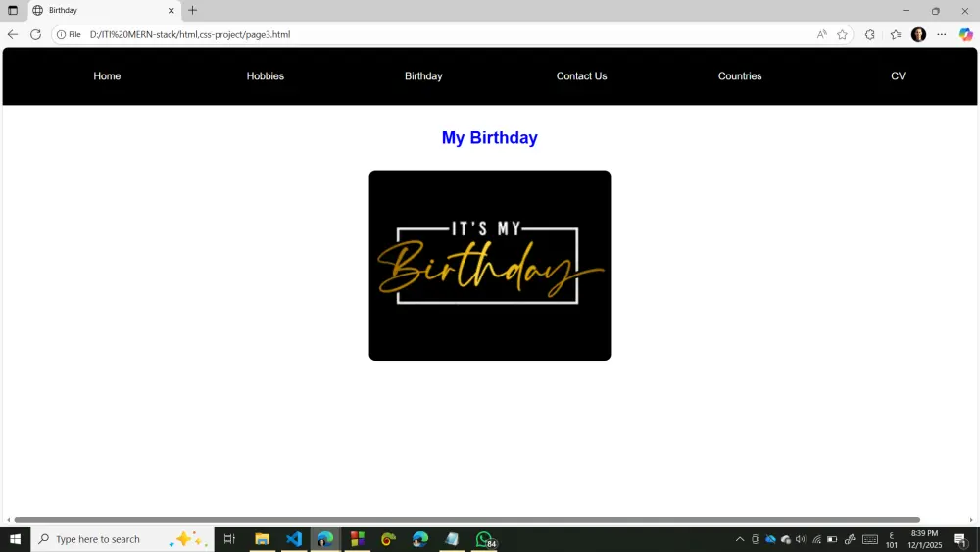The height and width of the screenshot is (552, 980).
Task: Open browser Extensions icon
Action: (870, 35)
